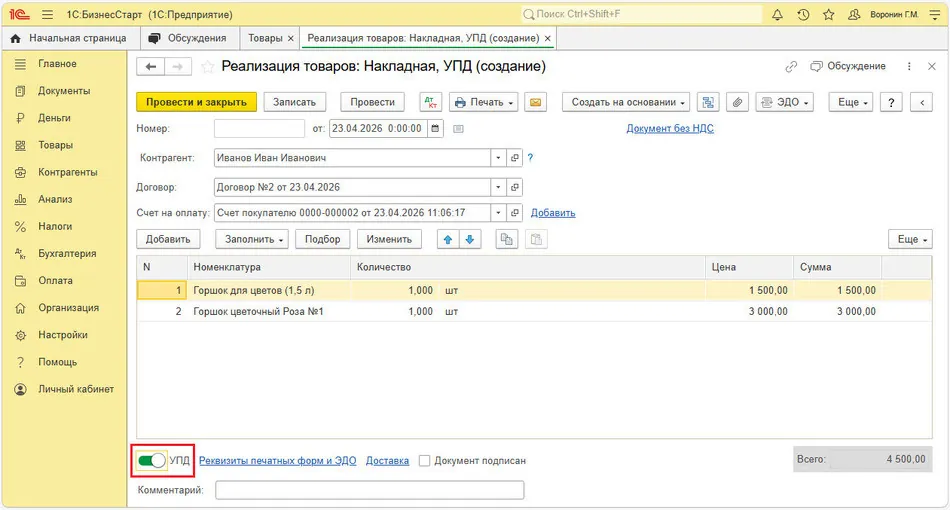Open Счет на оплату with open-form icon
Screen dimensions: 950x510
514,213
